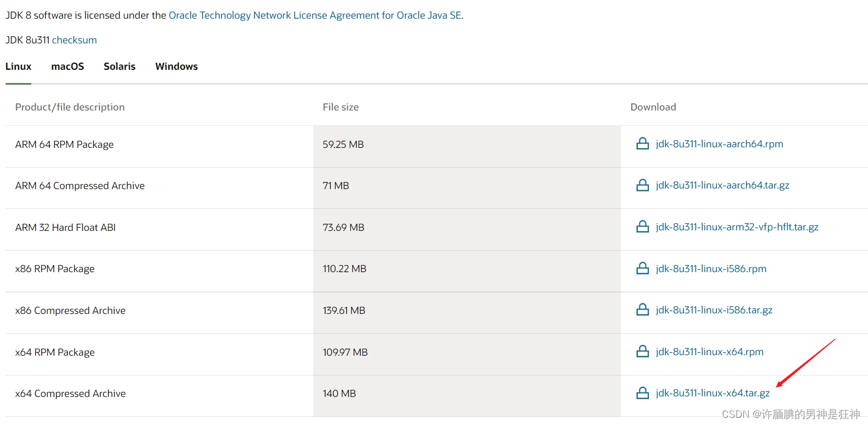Switch to the macOS tab
Viewport: 868px width, 425px height.
click(x=68, y=67)
